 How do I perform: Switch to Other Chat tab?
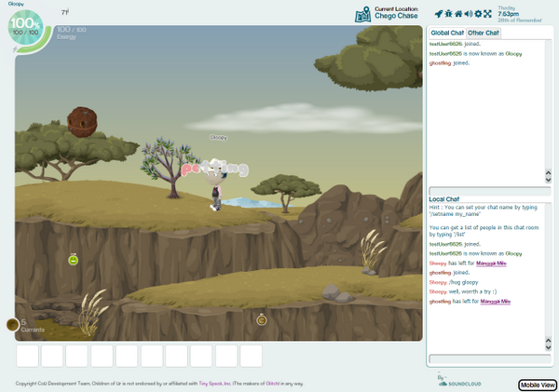pos(483,33)
